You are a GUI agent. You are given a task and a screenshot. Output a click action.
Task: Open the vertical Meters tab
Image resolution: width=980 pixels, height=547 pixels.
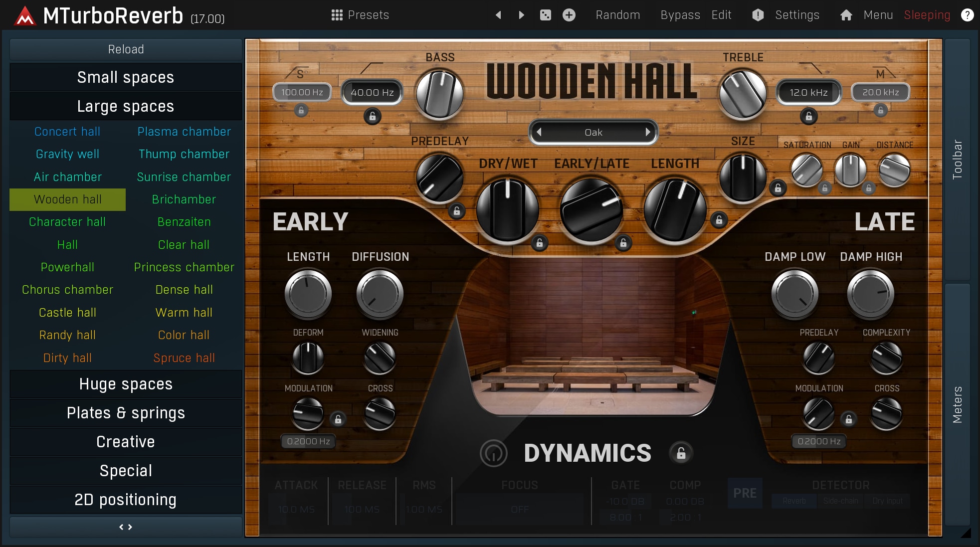[957, 404]
